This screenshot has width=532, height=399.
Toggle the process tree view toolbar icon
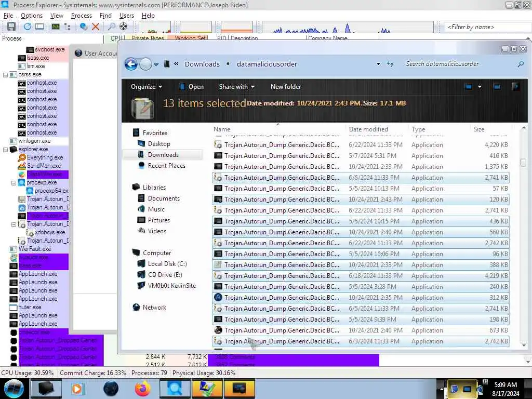(68, 27)
